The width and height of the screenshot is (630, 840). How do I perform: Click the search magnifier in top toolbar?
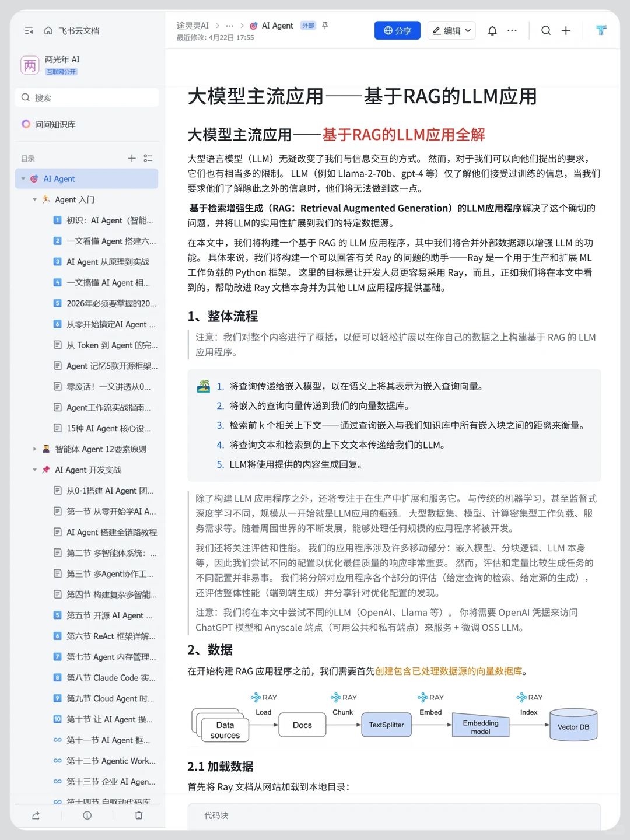546,30
